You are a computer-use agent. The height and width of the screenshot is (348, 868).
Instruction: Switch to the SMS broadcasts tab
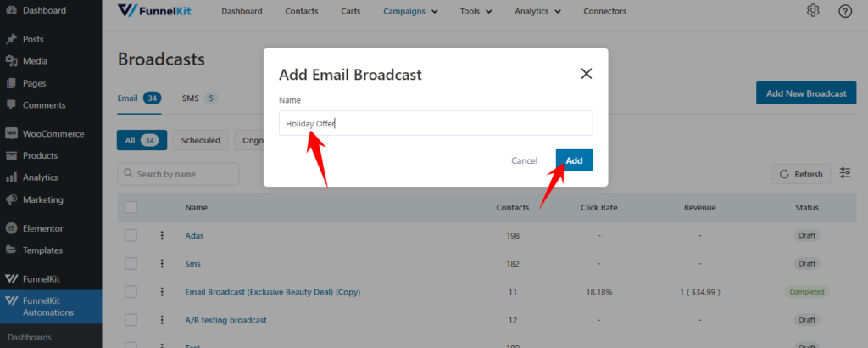[199, 98]
